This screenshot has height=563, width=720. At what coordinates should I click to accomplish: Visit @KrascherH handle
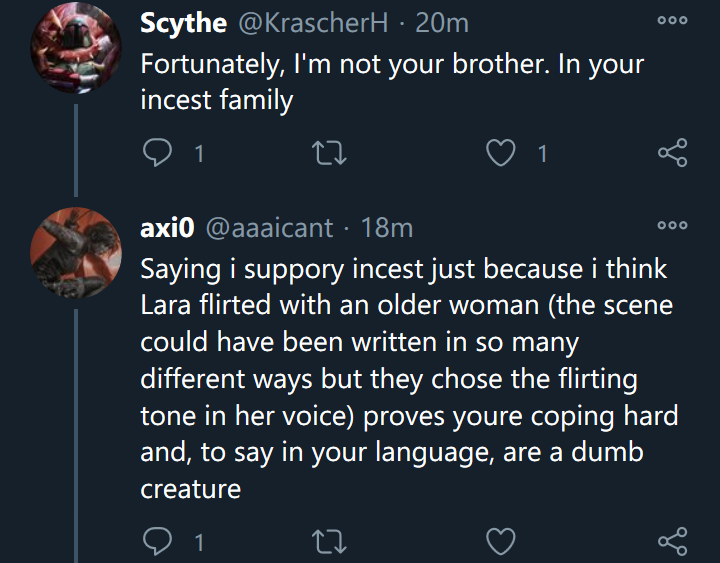pos(313,23)
